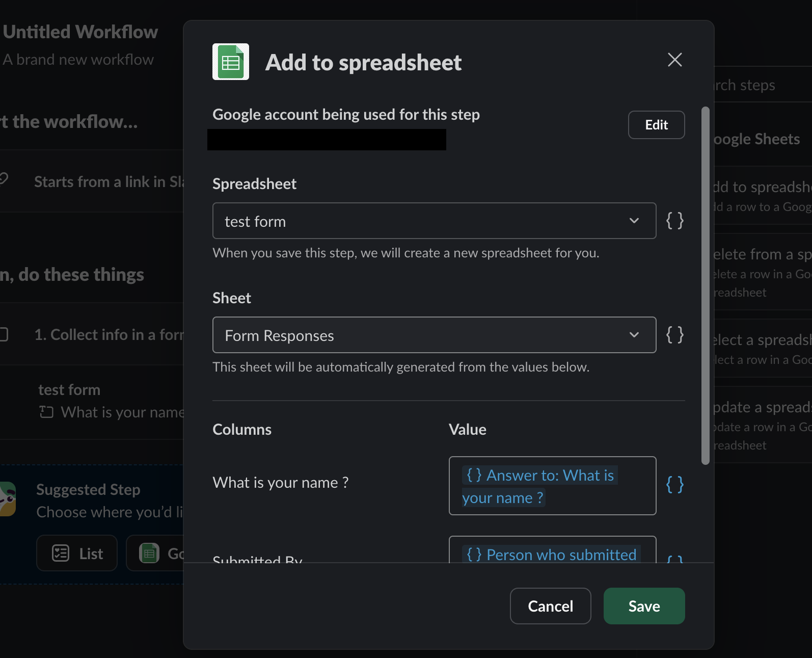This screenshot has height=658, width=812.
Task: Cancel adding the spreadsheet step
Action: click(x=550, y=606)
